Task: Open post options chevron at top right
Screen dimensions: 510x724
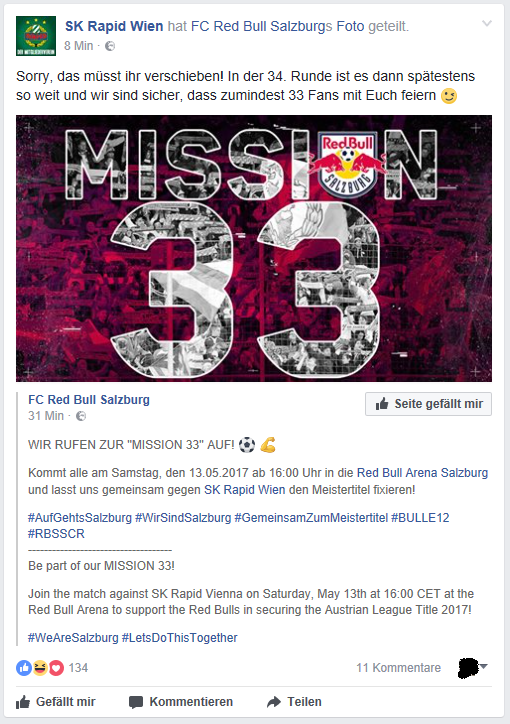Action: [x=487, y=23]
